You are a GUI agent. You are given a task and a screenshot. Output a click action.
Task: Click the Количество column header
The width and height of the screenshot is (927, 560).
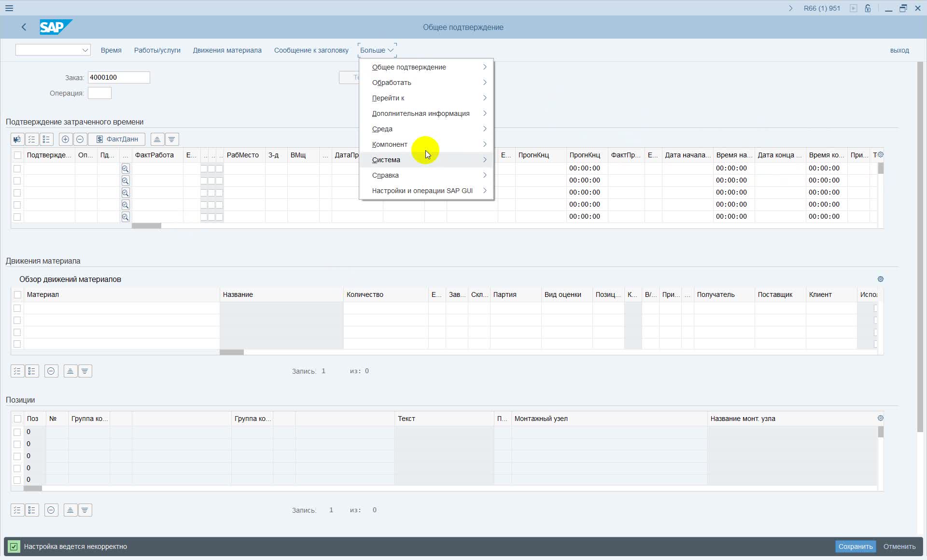386,294
